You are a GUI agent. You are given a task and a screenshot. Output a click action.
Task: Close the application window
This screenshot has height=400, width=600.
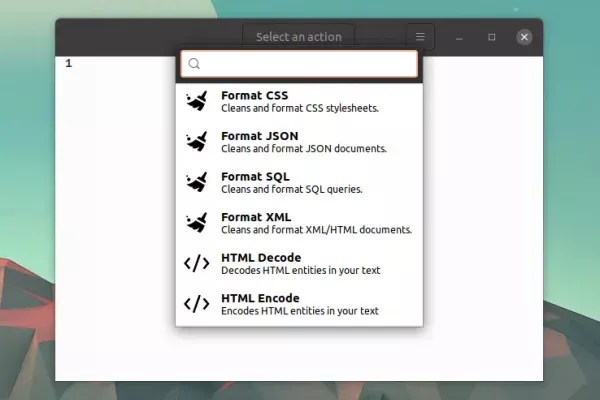coord(524,37)
